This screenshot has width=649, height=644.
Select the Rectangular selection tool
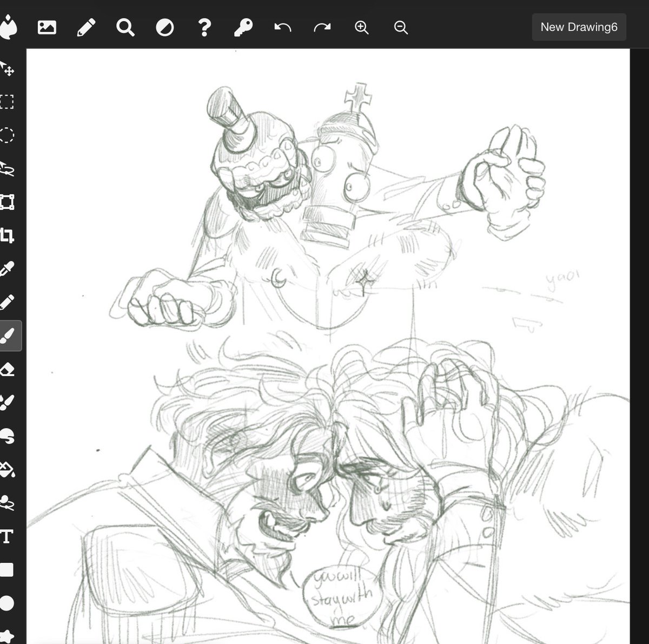(6, 102)
